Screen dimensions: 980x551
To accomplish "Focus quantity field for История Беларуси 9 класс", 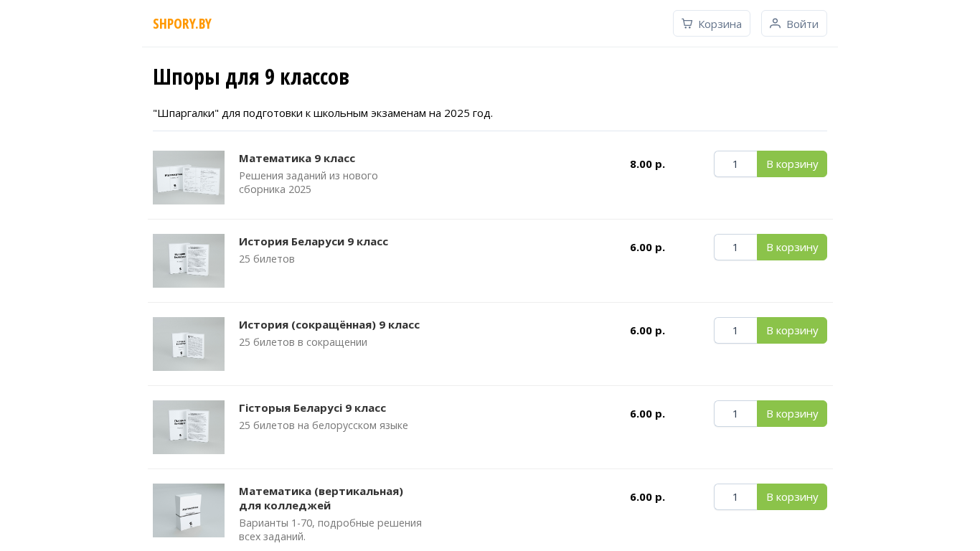I will click(735, 247).
